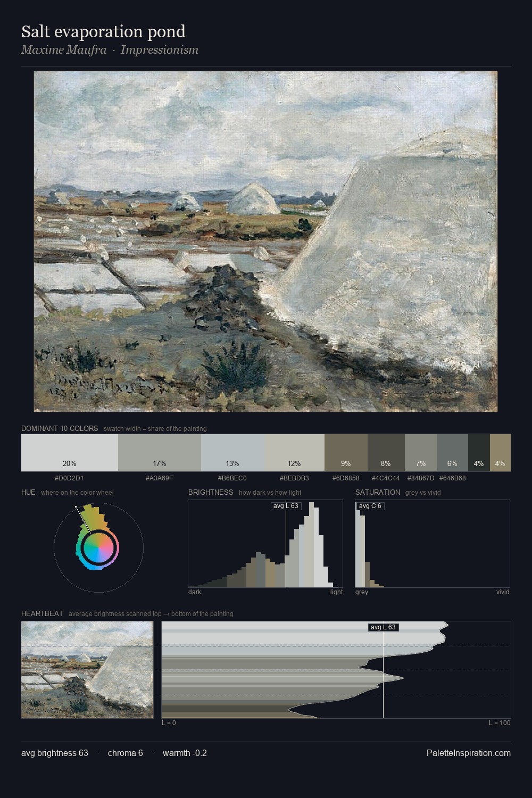The width and height of the screenshot is (532, 798).
Task: Select the #4C4C44 hex label
Action: coord(386,478)
